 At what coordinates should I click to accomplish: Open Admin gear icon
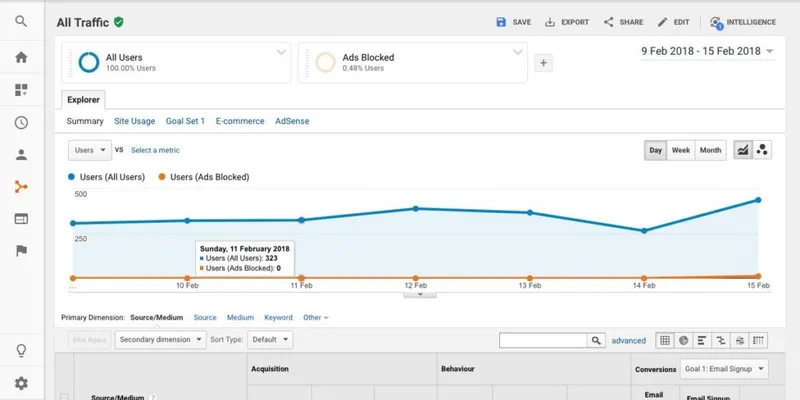(21, 383)
